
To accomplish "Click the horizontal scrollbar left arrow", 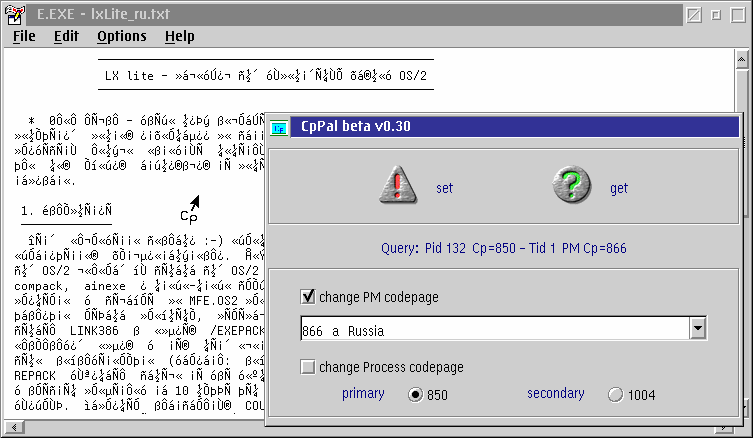I will coord(14,427).
